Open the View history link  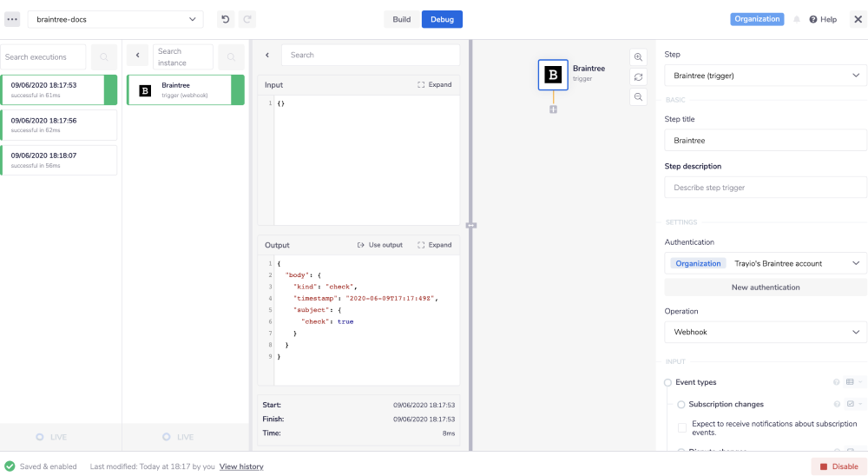point(241,466)
